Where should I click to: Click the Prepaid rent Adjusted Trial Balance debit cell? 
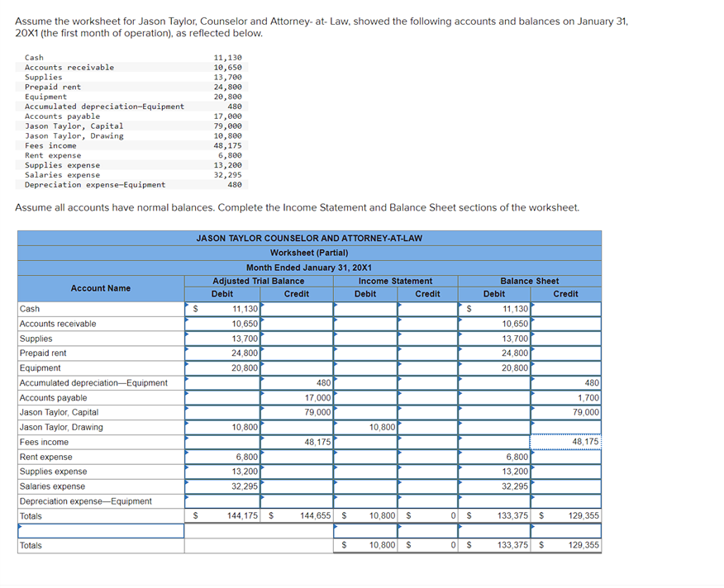(221, 353)
